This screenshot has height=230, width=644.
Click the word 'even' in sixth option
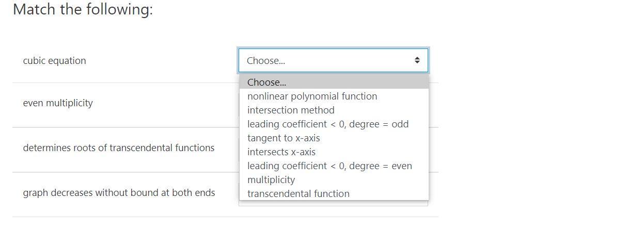click(x=402, y=166)
